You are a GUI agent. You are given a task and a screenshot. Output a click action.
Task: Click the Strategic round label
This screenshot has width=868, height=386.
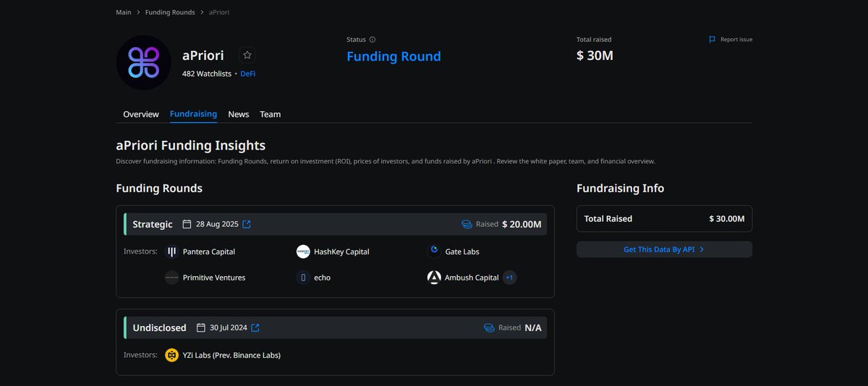(153, 224)
